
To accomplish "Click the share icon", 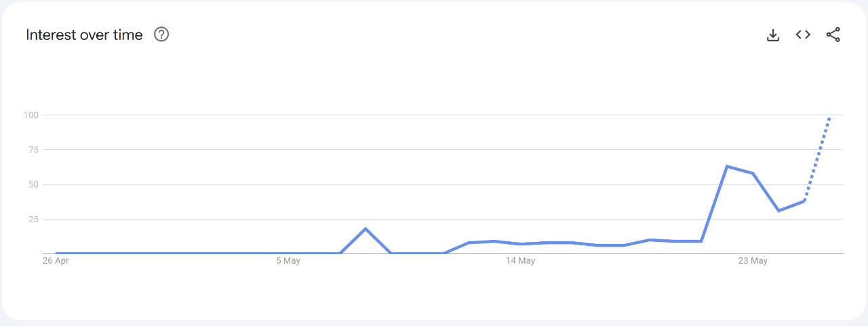I will click(x=833, y=35).
